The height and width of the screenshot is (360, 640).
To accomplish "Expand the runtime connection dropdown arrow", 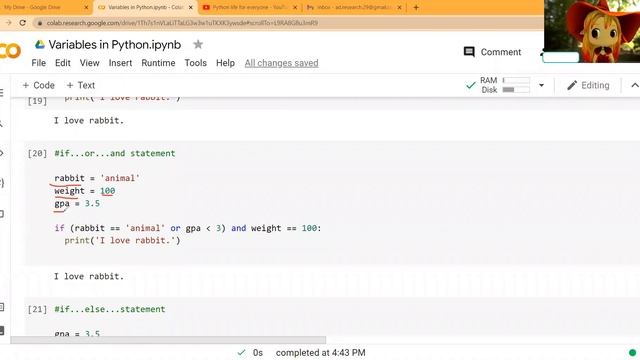I will pos(541,85).
